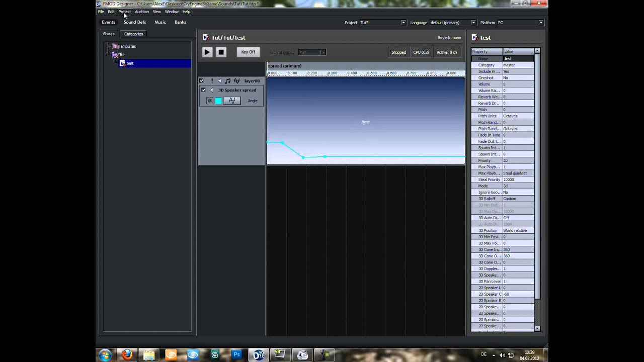Viewport: 644px width, 362px height.
Task: Click the timeline ruler at 0.500
Action: click(x=371, y=73)
